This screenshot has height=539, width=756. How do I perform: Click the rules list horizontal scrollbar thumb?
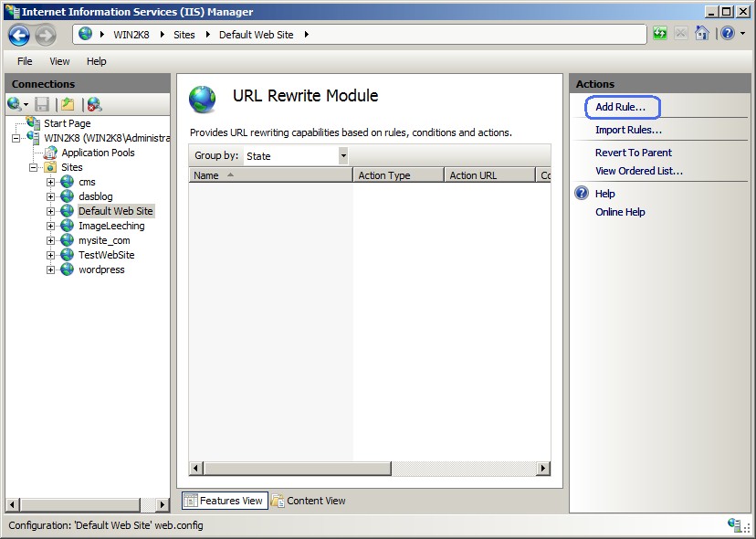pyautogui.click(x=298, y=468)
